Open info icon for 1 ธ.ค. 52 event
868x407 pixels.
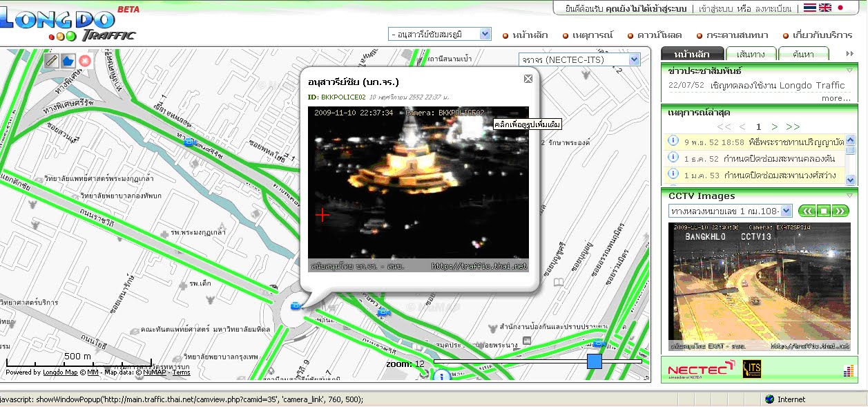[673, 158]
